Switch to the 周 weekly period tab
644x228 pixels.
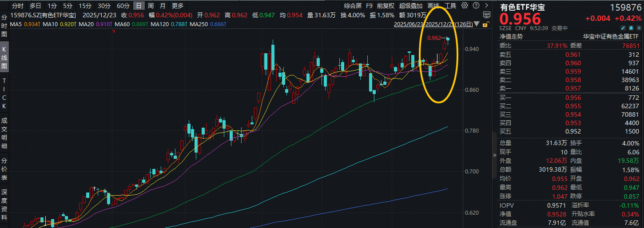click(151, 6)
